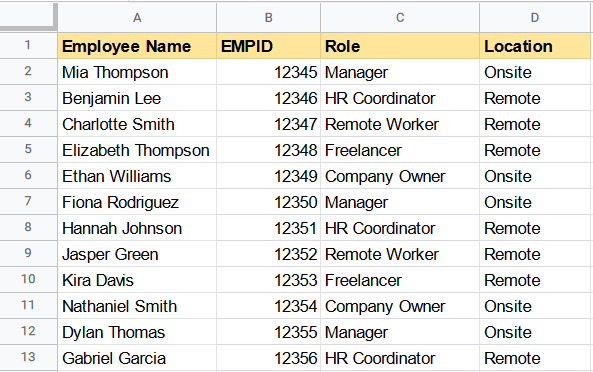This screenshot has width=593, height=372.
Task: Click Gabriel Garcia's HR Coordinator cell
Action: click(x=400, y=358)
